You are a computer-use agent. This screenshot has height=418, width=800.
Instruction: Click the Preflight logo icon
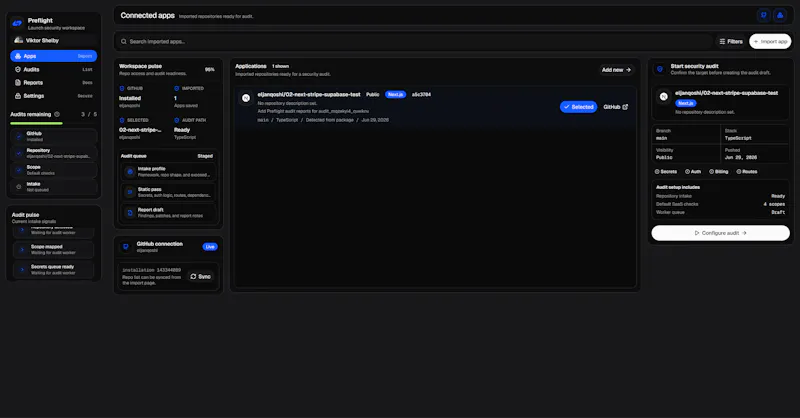click(17, 23)
